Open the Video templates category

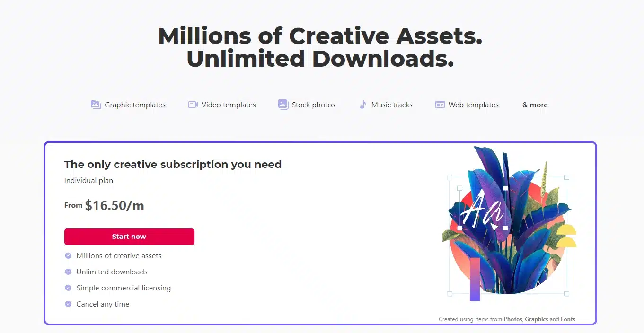pos(229,105)
